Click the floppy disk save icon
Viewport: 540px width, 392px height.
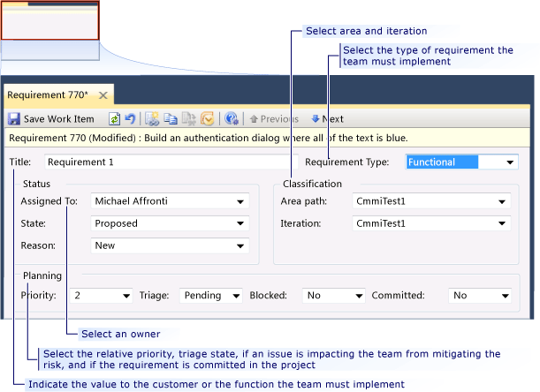tap(14, 119)
